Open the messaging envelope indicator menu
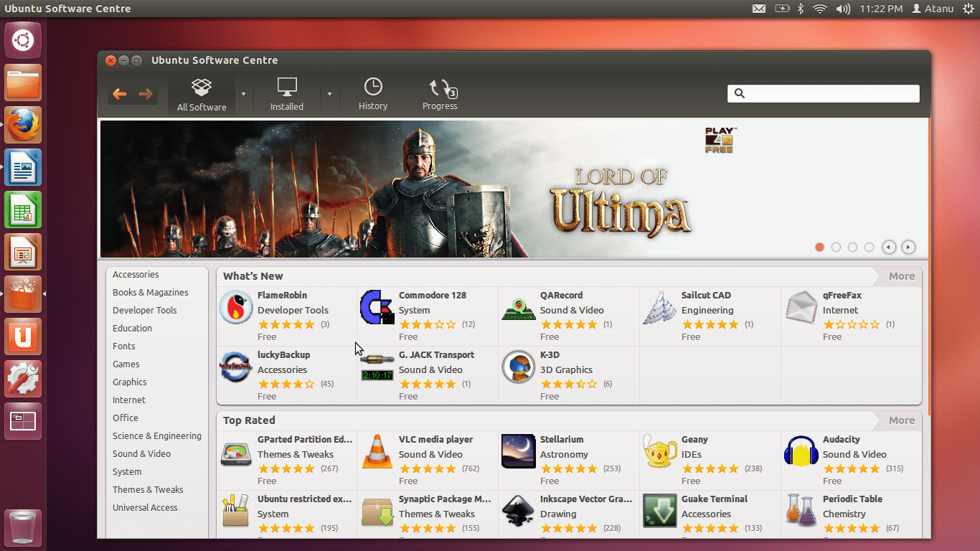The height and width of the screenshot is (551, 980). [x=758, y=9]
